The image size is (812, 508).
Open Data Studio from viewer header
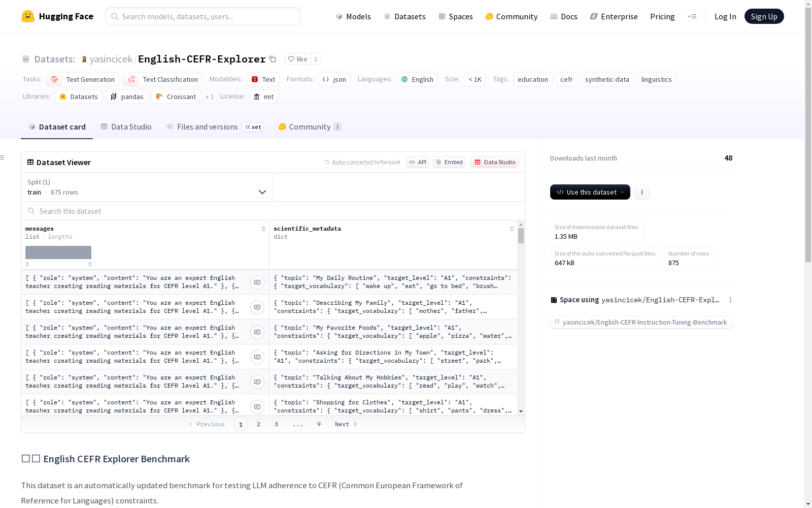click(x=495, y=162)
